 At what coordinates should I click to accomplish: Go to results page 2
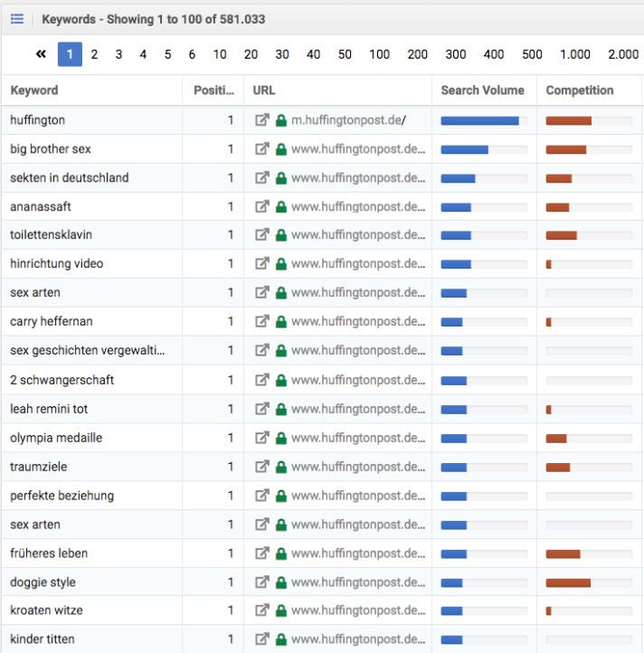point(94,54)
